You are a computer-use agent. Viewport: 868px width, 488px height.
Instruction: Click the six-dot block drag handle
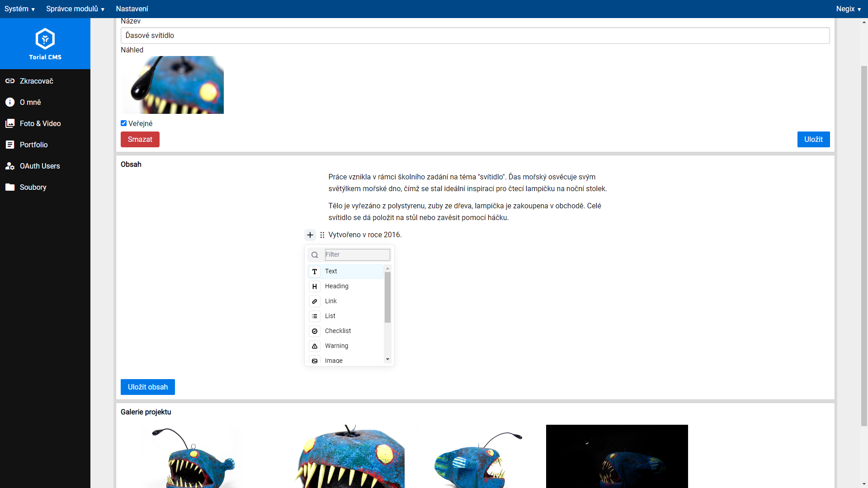322,235
